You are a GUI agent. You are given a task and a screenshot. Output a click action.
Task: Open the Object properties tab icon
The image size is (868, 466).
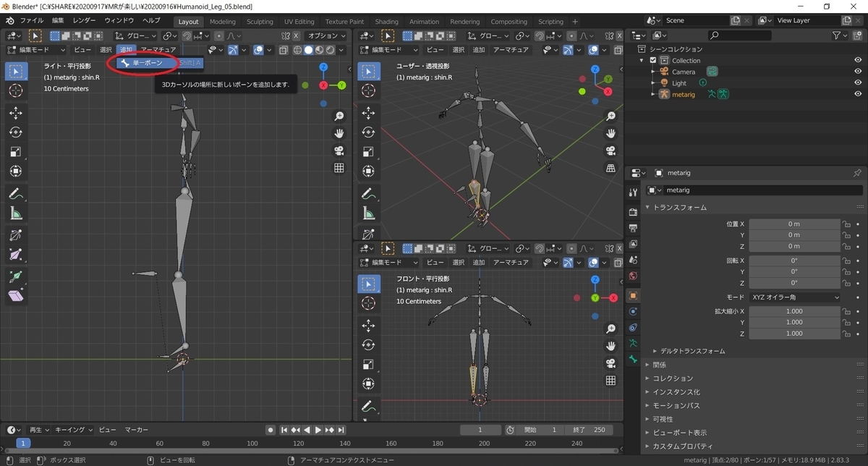point(634,295)
